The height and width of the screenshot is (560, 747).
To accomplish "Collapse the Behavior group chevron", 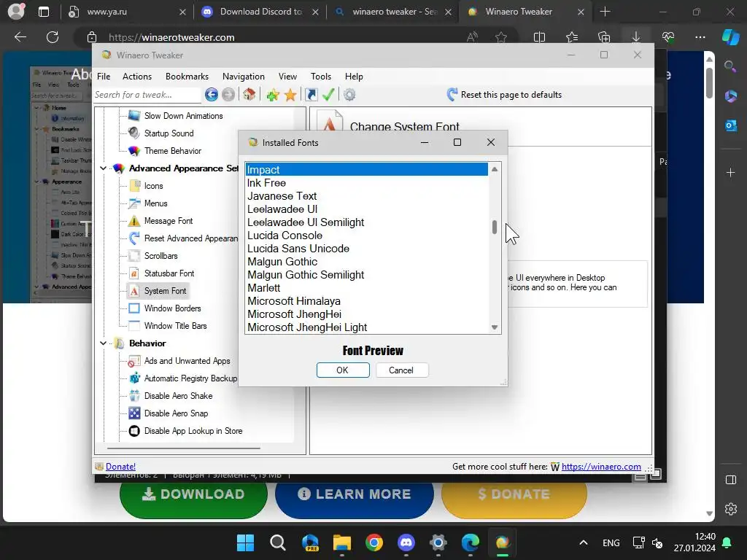I will click(x=104, y=343).
